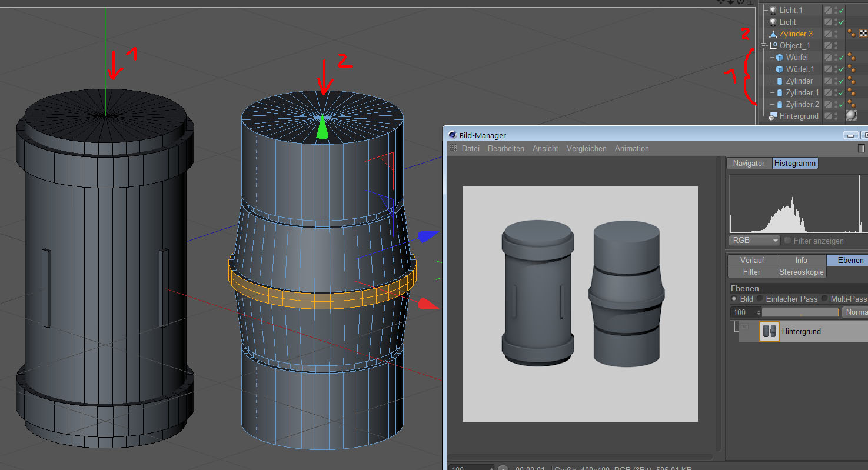The height and width of the screenshot is (470, 868).
Task: Select the Licht light bulb icon
Action: point(773,22)
